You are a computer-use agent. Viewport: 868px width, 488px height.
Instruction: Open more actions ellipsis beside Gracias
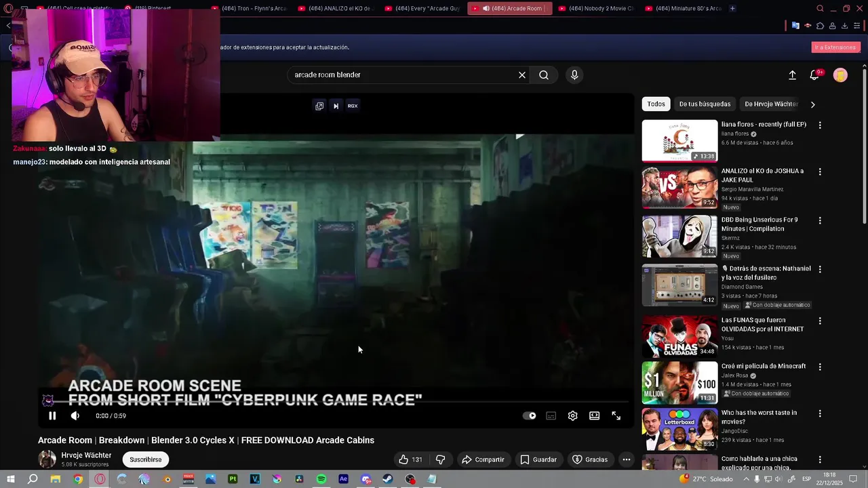pos(627,460)
